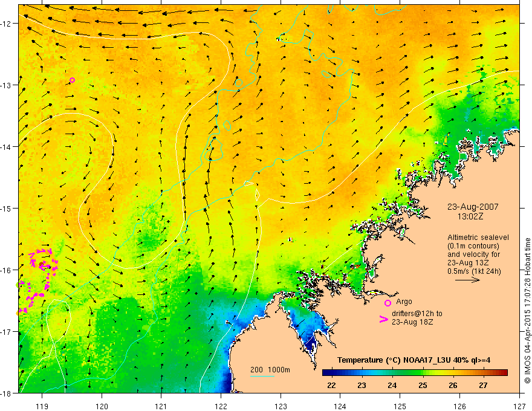Click the '23-Aug 18Z' drifter legend line
Image resolution: width=532 pixels, height=411 pixels.
412,322
